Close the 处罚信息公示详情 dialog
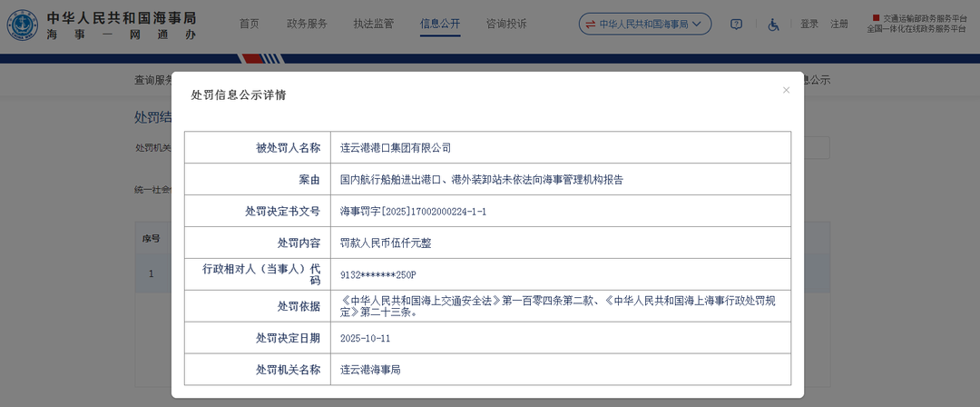Image resolution: width=980 pixels, height=407 pixels. (x=786, y=90)
